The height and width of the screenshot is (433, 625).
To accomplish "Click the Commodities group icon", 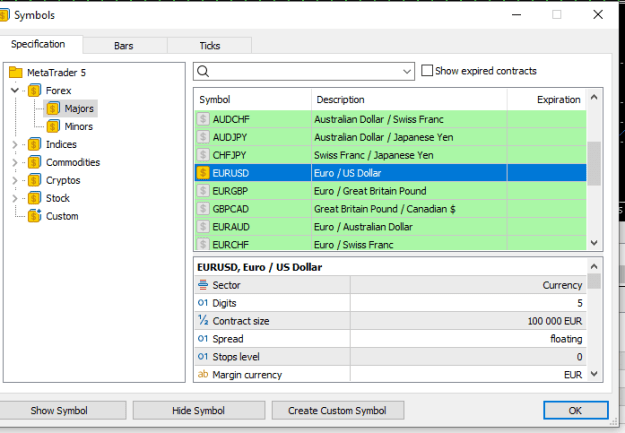I will tap(34, 162).
